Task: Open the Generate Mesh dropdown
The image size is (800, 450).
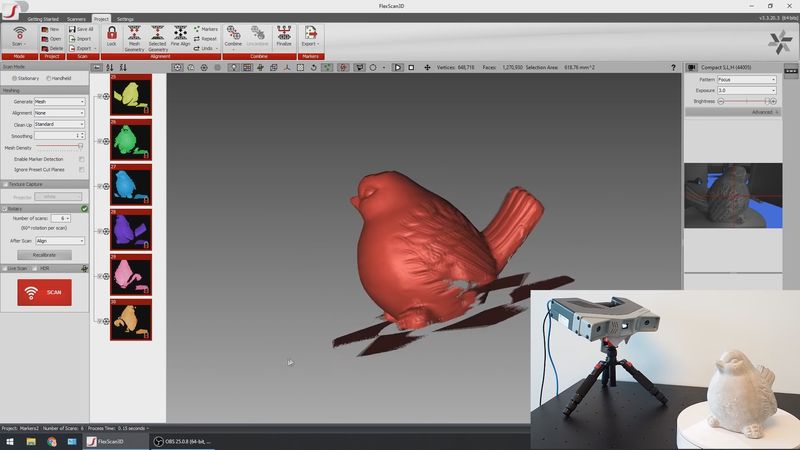Action: pyautogui.click(x=59, y=102)
